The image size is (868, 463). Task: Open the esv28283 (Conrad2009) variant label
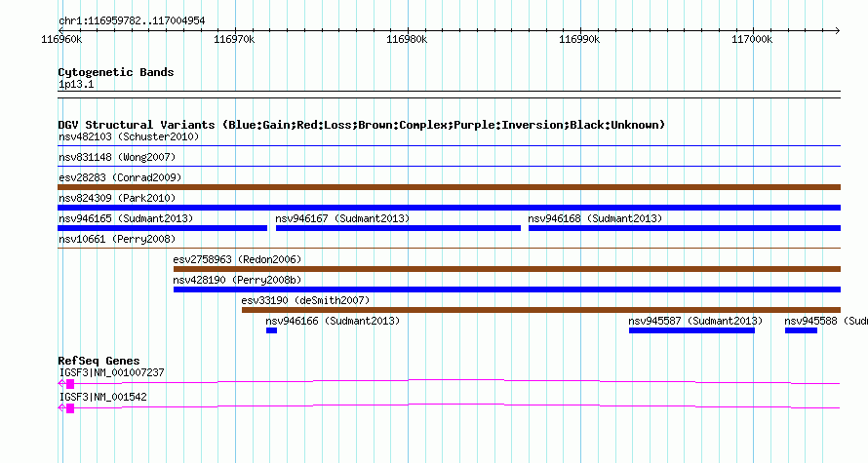point(120,177)
